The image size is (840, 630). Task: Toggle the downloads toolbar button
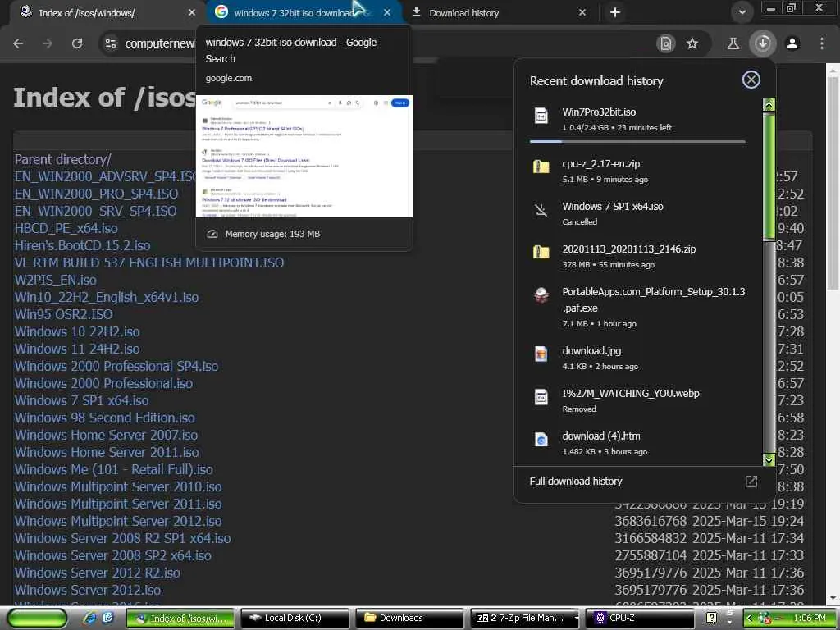tap(763, 43)
